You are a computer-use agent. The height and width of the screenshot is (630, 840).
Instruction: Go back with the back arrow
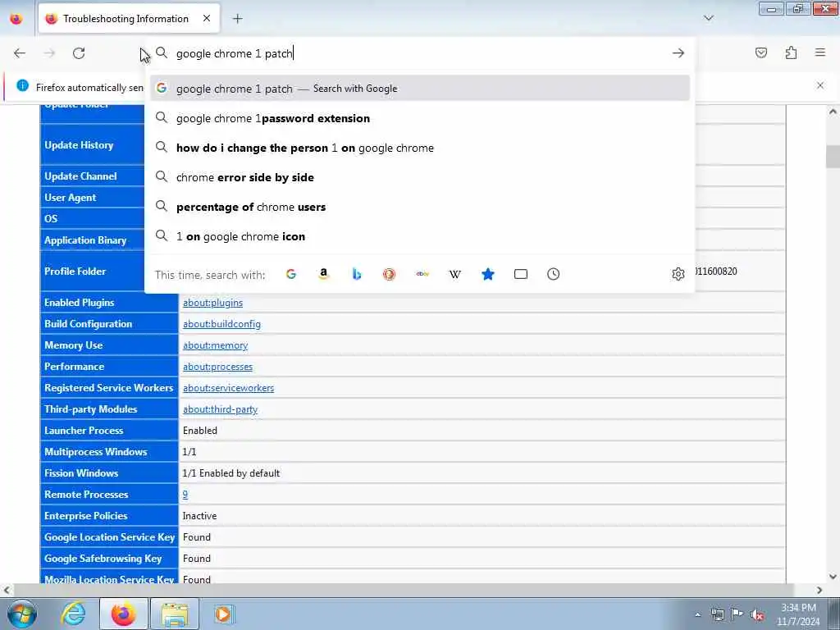[x=20, y=53]
